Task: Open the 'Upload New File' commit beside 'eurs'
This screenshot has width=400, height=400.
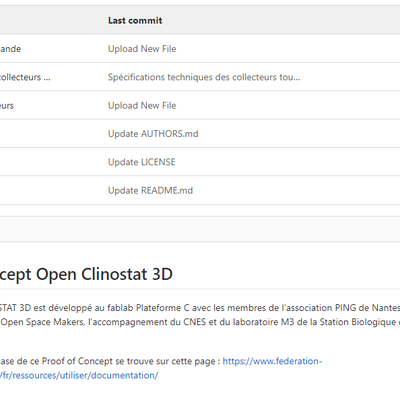Action: pyautogui.click(x=142, y=105)
